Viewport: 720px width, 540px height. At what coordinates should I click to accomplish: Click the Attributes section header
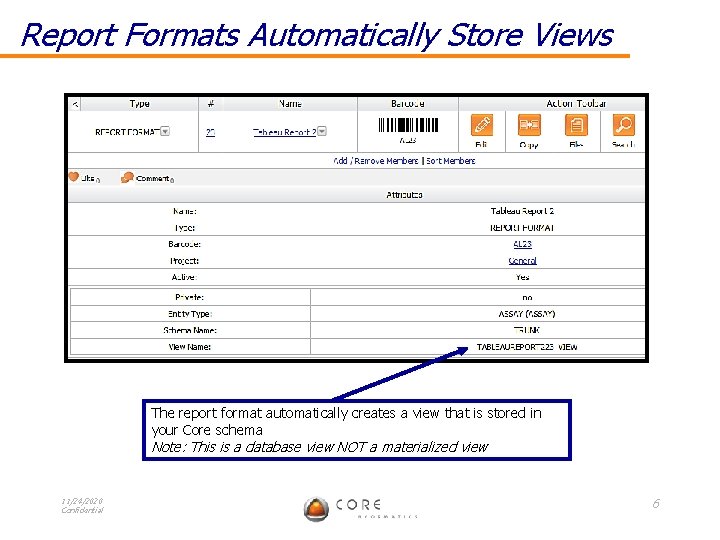click(x=404, y=195)
